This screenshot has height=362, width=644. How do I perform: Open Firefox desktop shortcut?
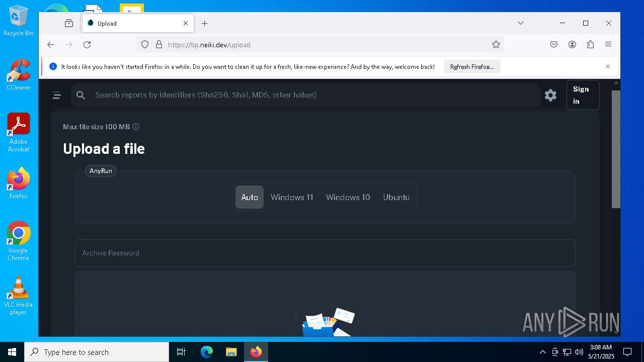(x=19, y=183)
